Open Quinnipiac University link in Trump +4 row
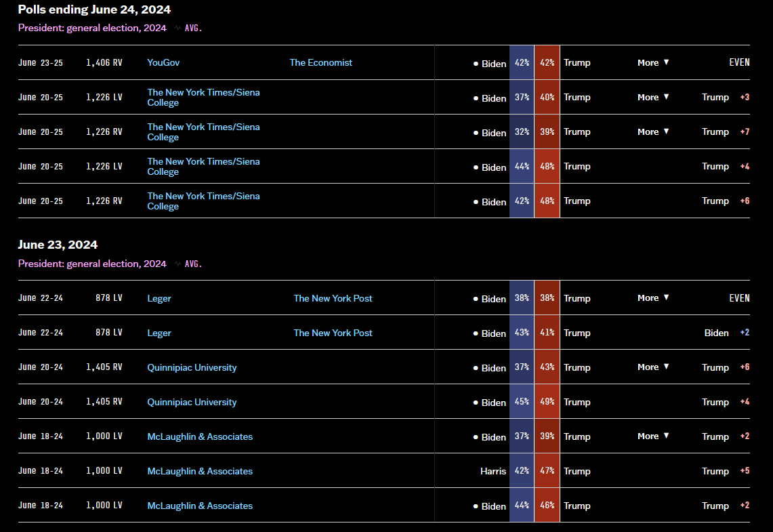This screenshot has width=773, height=532. click(192, 402)
